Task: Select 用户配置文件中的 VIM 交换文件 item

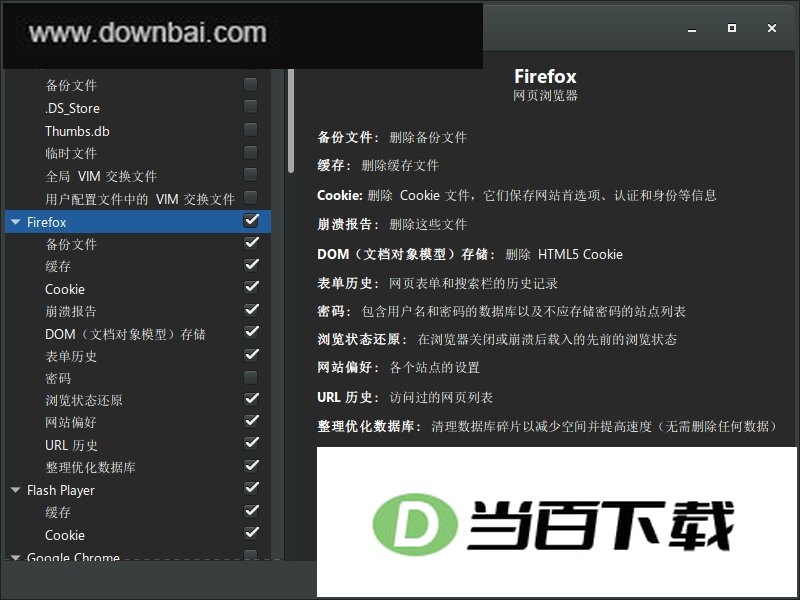Action: coord(140,199)
